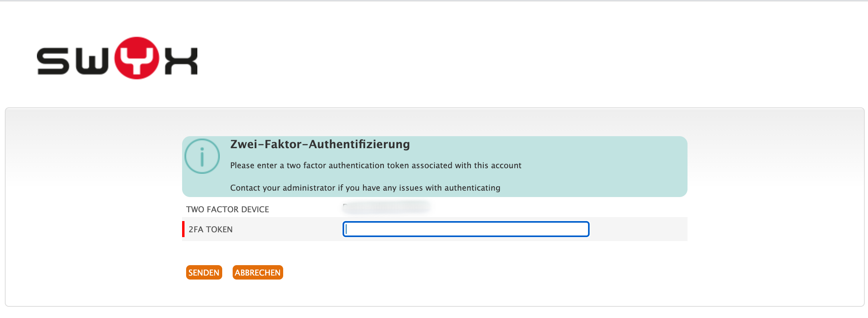Click the Swyx logo
The image size is (868, 318).
pos(117,58)
